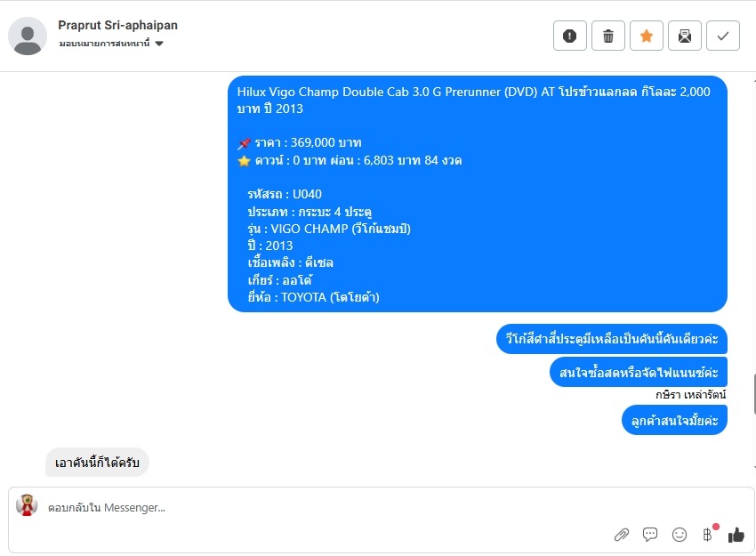
Task: Click the assignment label under customer name
Action: 105,44
